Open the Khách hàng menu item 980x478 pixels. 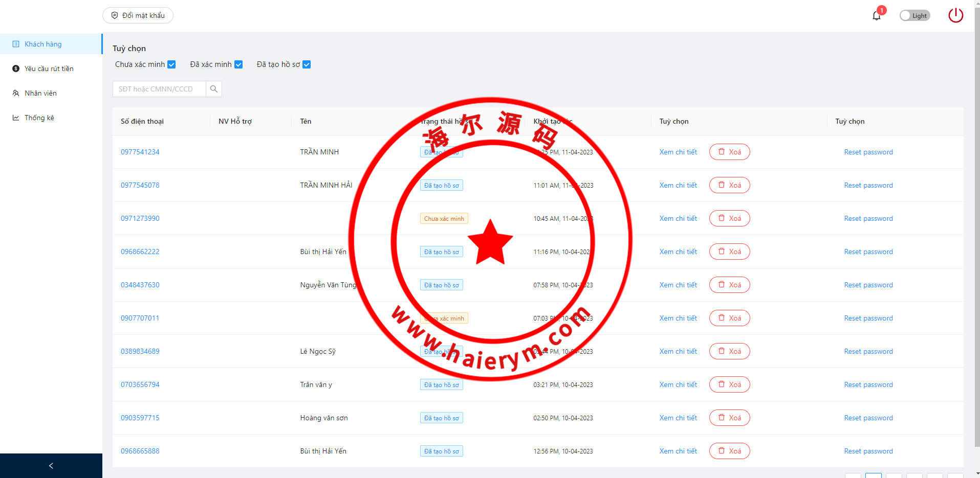[x=51, y=44]
